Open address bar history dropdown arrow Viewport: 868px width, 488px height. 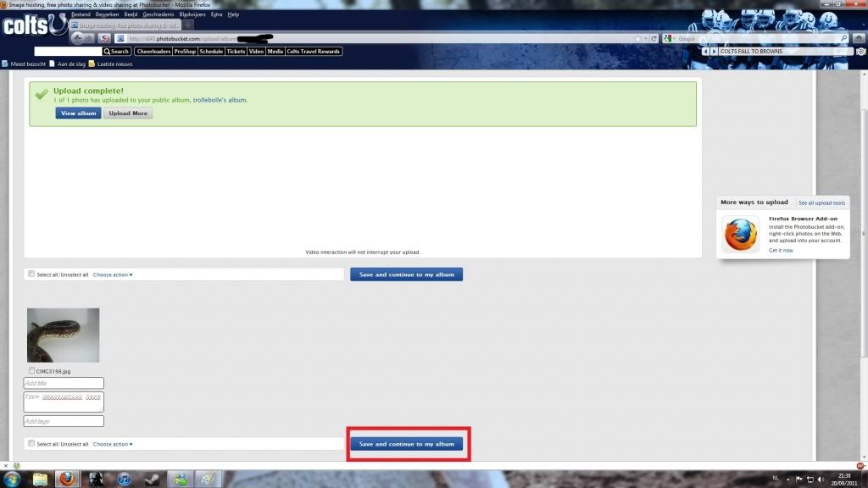click(645, 39)
